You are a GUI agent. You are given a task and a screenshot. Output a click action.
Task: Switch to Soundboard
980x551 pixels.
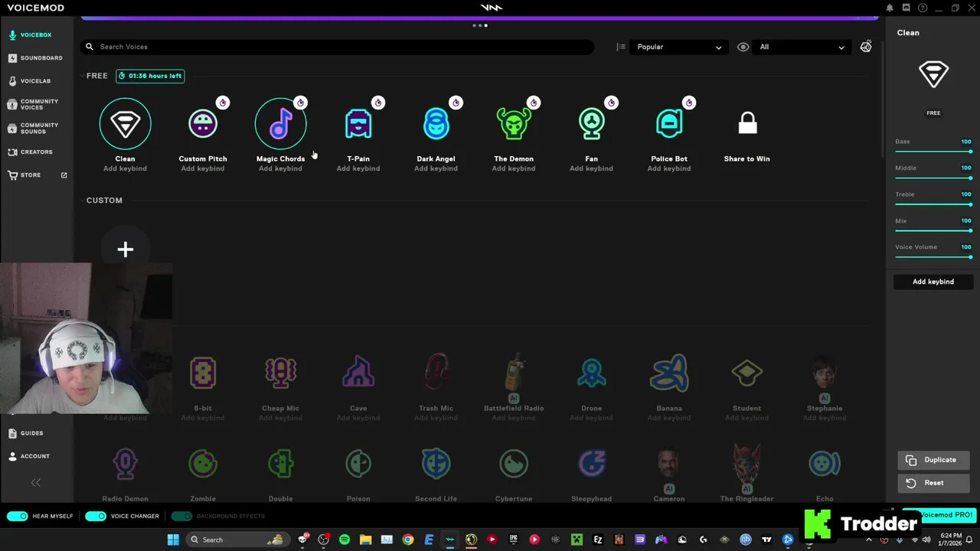36,58
